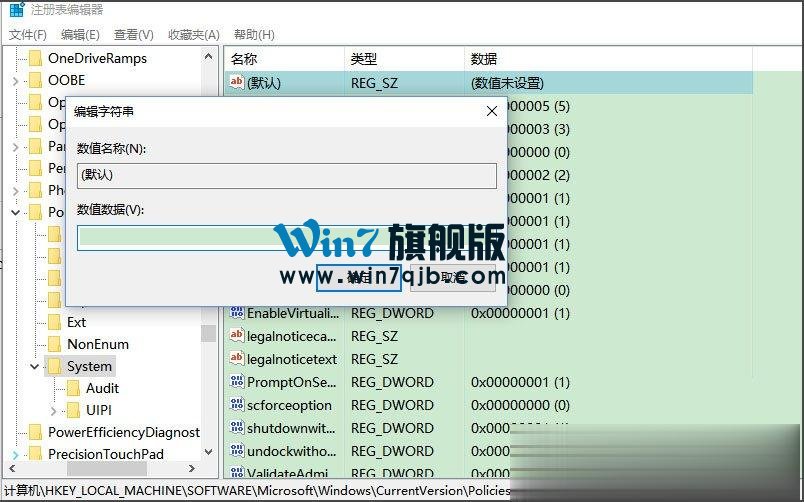The height and width of the screenshot is (502, 804).
Task: Click tree pane vertical scrollbar up arrow
Action: [x=208, y=57]
